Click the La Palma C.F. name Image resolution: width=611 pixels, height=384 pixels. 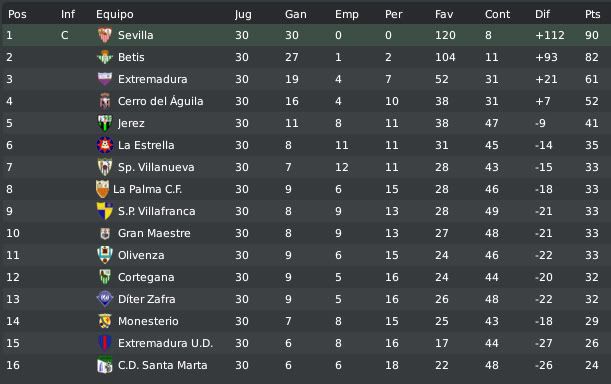click(148, 189)
